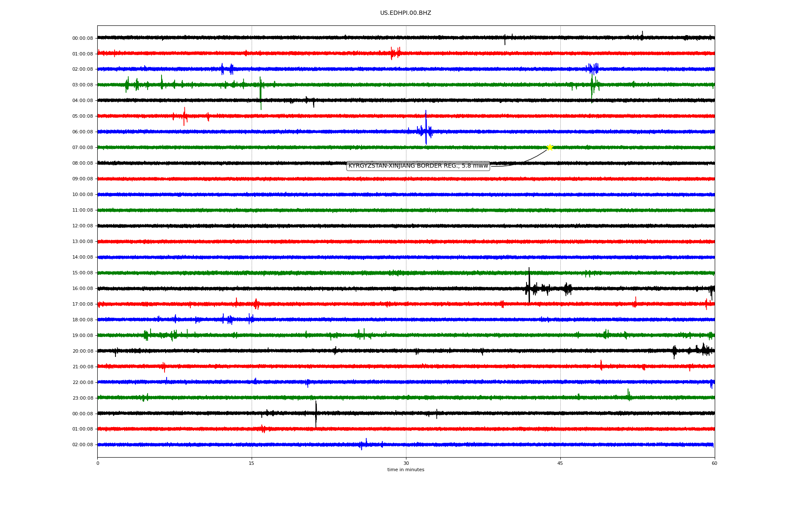Click the x-axis tick label 60
The width and height of the screenshot is (812, 508).
click(x=714, y=463)
